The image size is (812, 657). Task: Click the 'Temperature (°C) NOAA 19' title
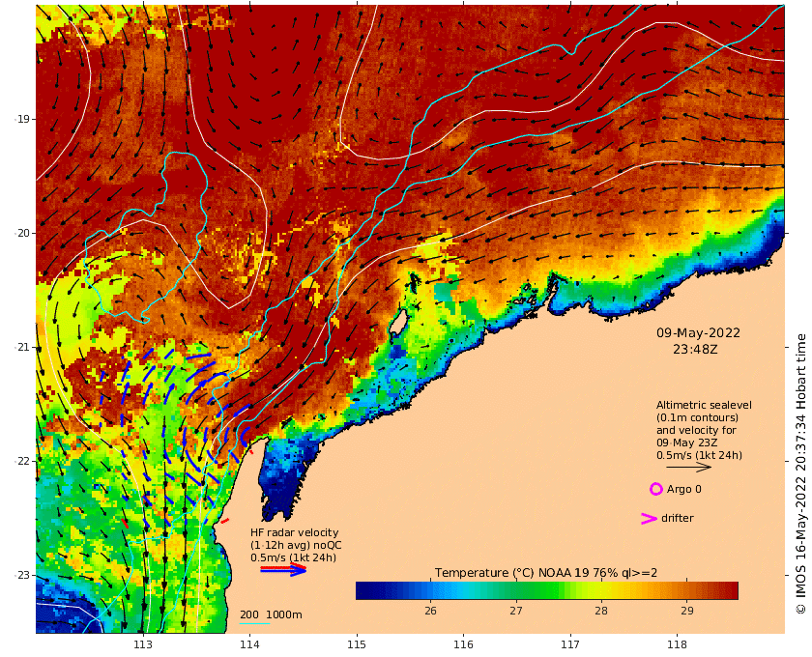(511, 573)
